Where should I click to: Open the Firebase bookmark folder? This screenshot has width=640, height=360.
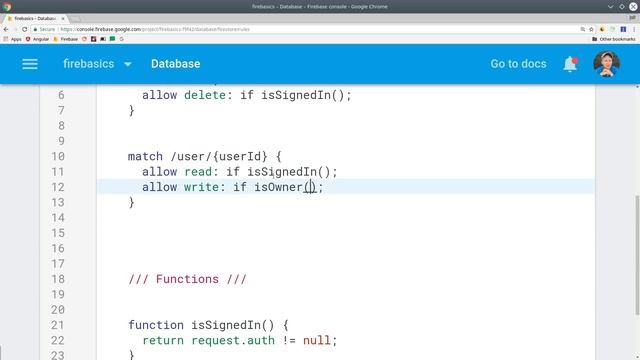(66, 39)
